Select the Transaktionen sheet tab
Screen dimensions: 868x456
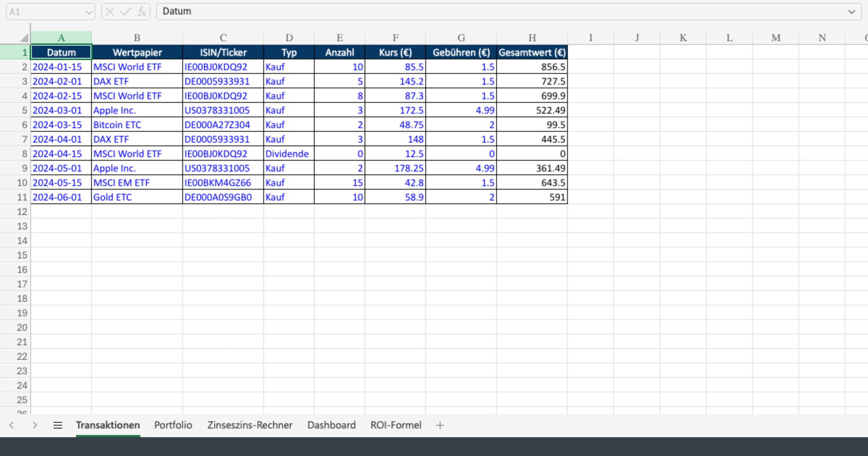click(x=107, y=425)
